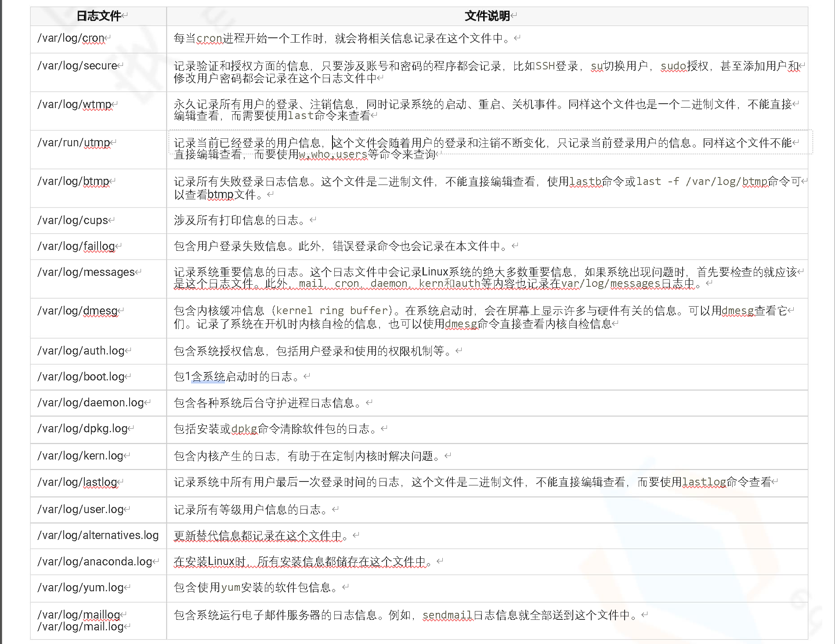Click the btmp description starting 记录所有失败登录
835x644 pixels.
(x=488, y=188)
